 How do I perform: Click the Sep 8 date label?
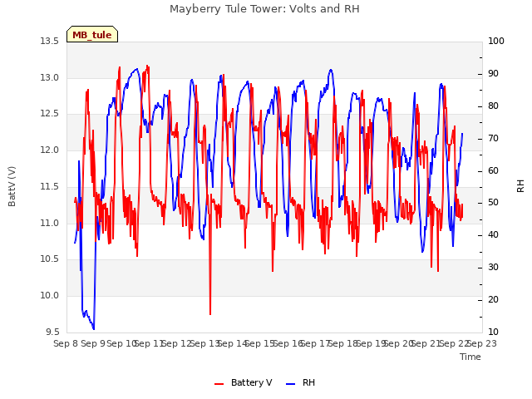[x=66, y=343]
